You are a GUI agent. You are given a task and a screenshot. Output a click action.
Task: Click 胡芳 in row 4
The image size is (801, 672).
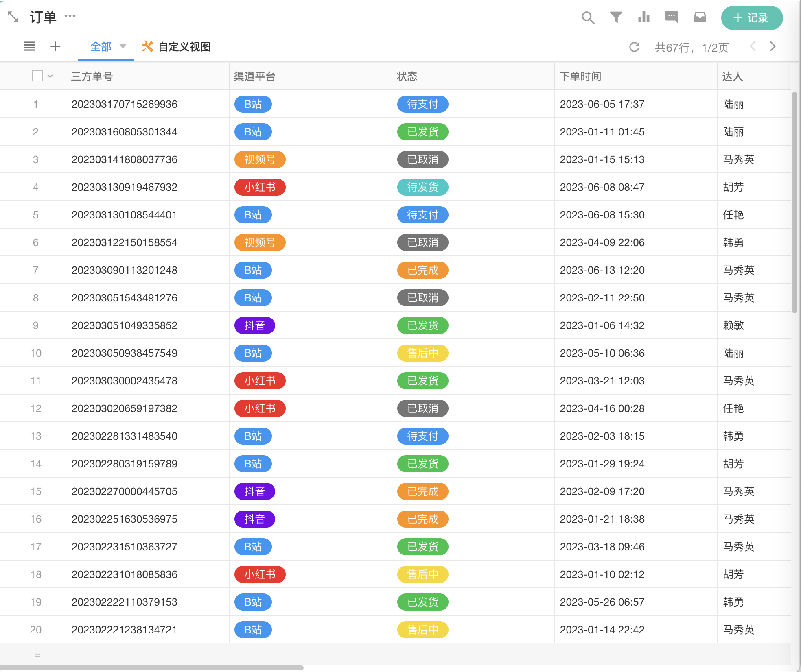click(x=733, y=187)
